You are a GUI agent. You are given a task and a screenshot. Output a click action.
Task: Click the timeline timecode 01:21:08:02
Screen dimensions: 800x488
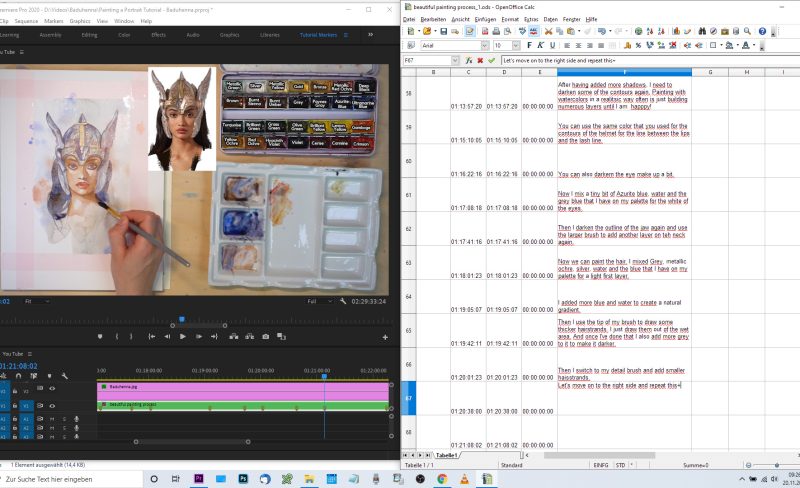click(18, 366)
